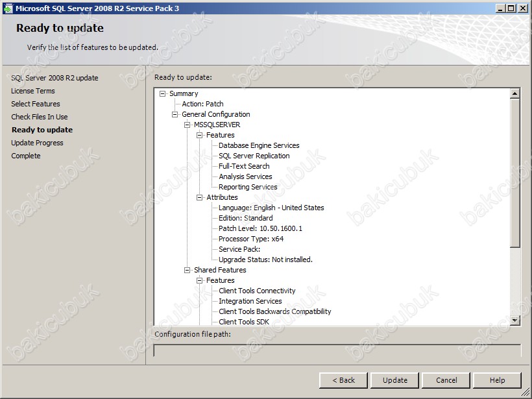Click the 'Select Features' step
This screenshot has height=399, width=532.
point(36,104)
